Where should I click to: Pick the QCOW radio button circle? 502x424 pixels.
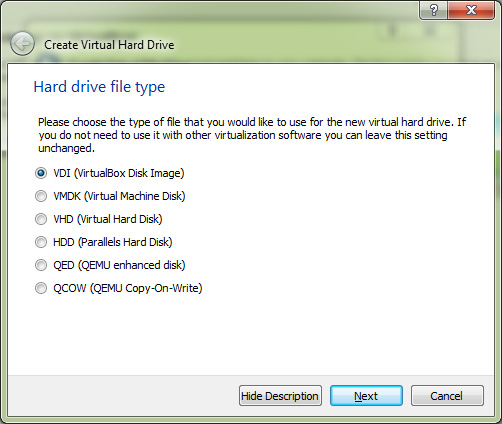41,288
